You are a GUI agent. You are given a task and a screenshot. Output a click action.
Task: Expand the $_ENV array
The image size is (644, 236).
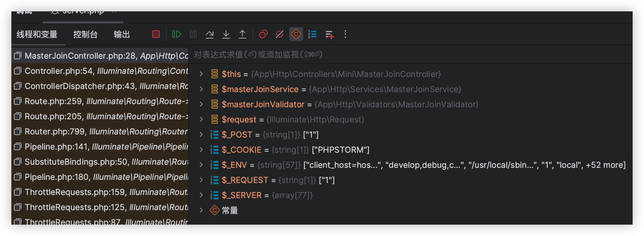(x=201, y=165)
